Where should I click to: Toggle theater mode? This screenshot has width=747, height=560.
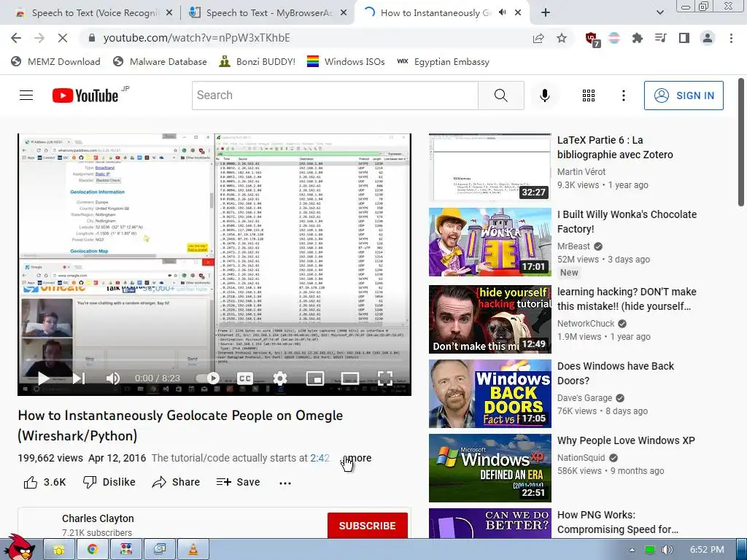350,378
